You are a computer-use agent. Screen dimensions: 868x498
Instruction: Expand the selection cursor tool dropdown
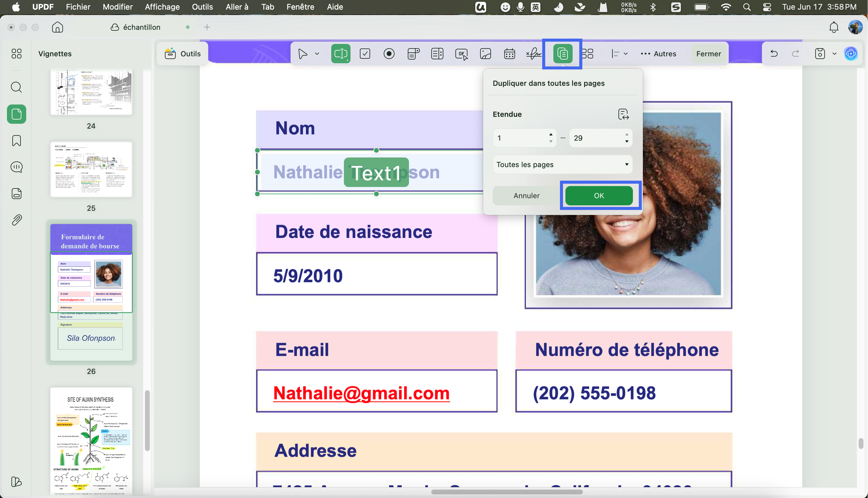click(x=317, y=54)
